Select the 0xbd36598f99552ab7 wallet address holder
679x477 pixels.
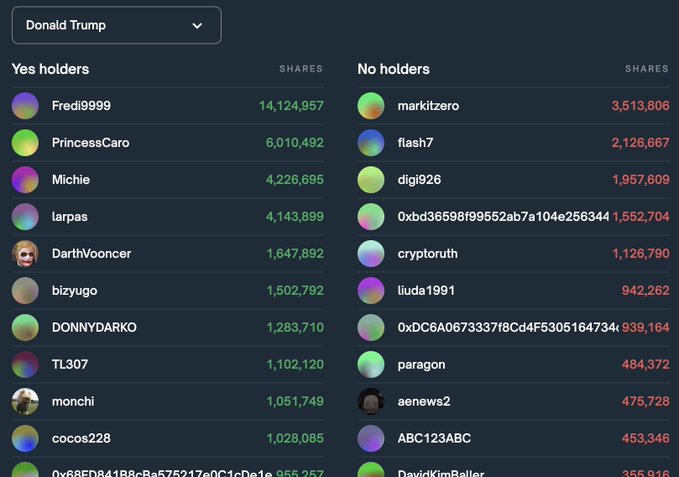503,216
